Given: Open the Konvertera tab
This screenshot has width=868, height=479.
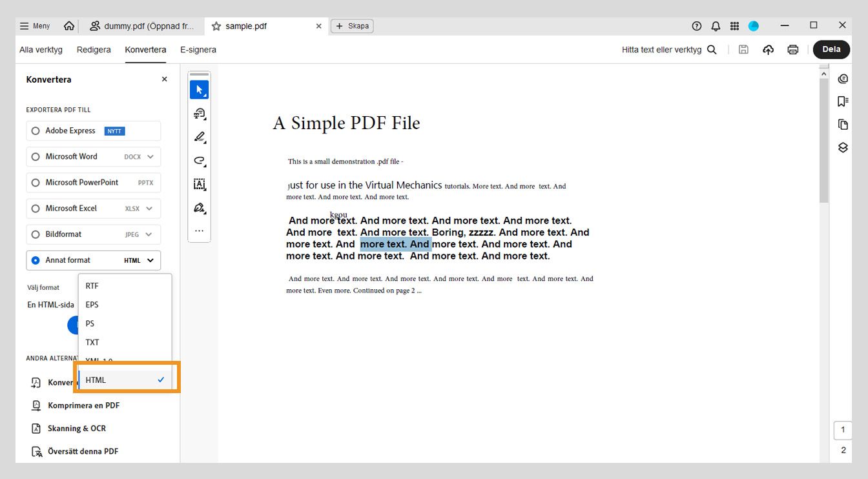Looking at the screenshot, I should click(x=145, y=50).
